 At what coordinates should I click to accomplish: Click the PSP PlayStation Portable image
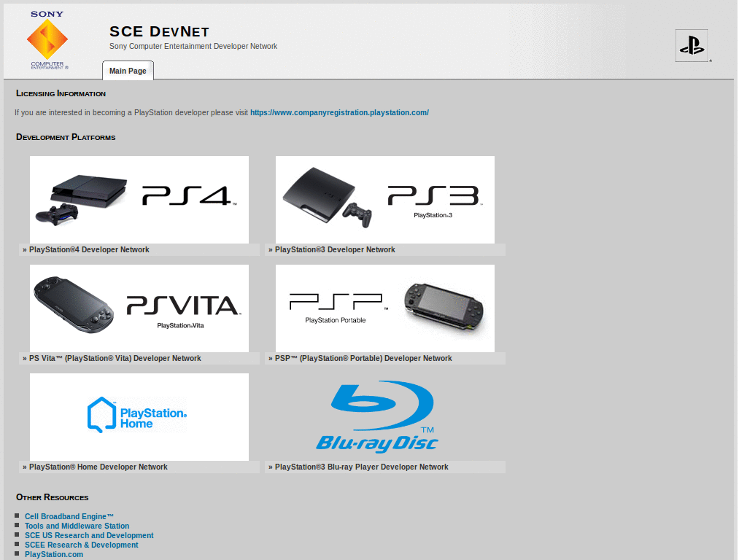pyautogui.click(x=384, y=308)
